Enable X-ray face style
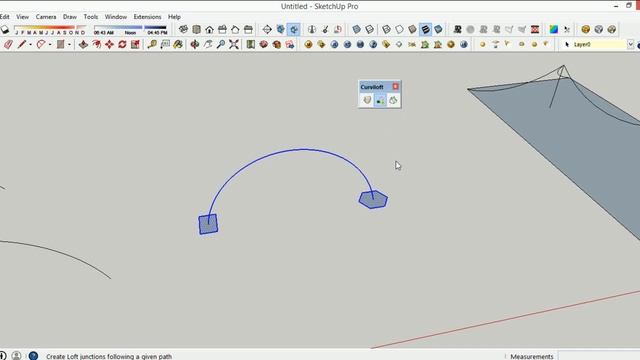 coord(356,29)
